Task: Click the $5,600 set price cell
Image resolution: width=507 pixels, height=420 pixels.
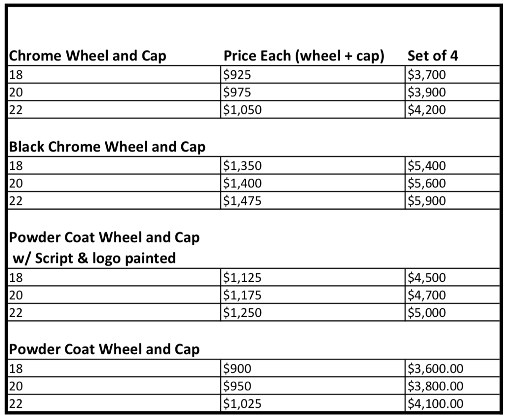Action: pyautogui.click(x=427, y=183)
